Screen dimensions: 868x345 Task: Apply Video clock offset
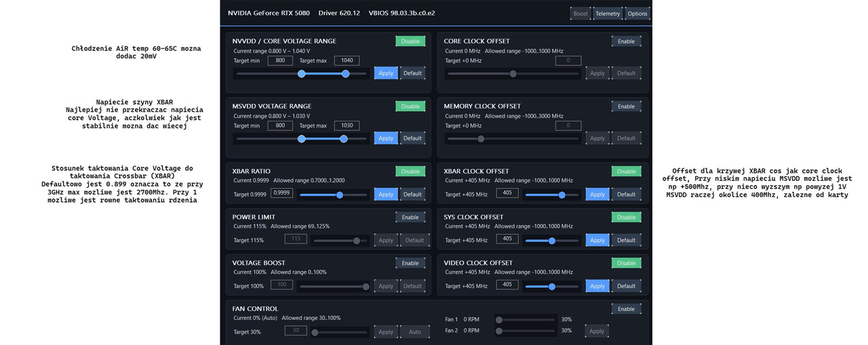597,286
